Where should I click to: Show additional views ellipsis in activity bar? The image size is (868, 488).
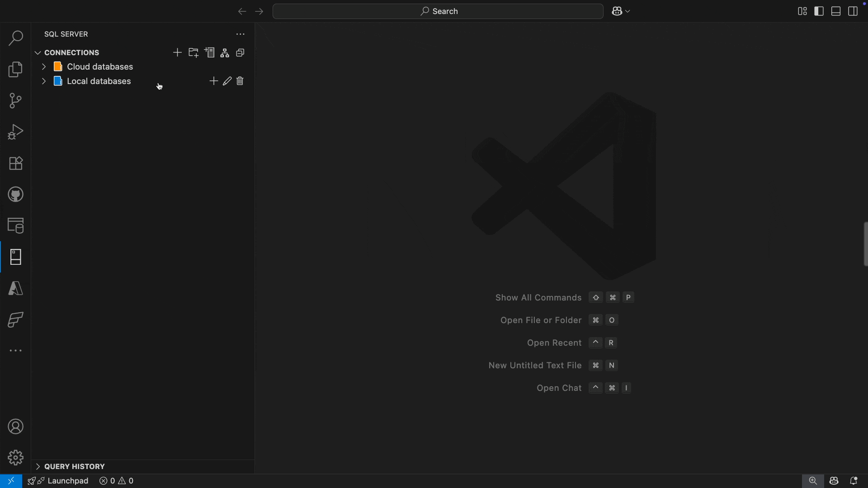pyautogui.click(x=16, y=351)
